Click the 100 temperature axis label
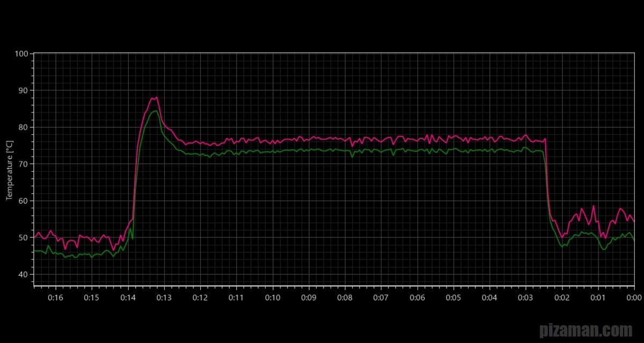 pyautogui.click(x=21, y=54)
